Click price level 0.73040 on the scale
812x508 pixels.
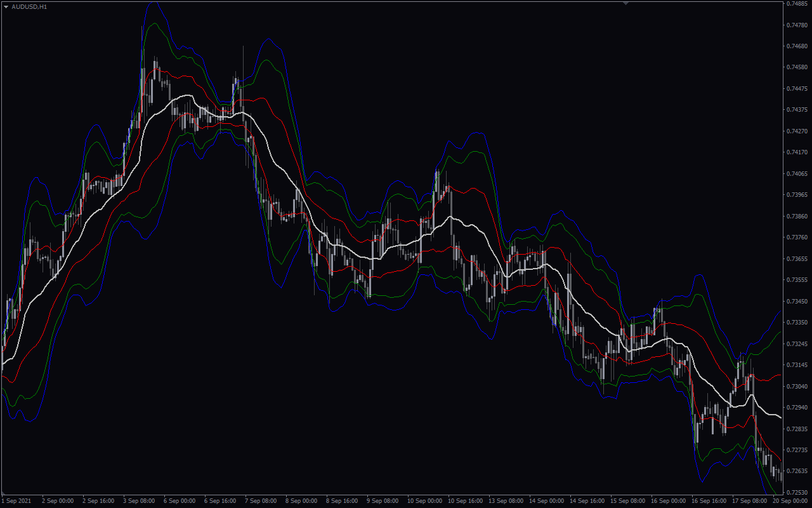[x=796, y=387]
